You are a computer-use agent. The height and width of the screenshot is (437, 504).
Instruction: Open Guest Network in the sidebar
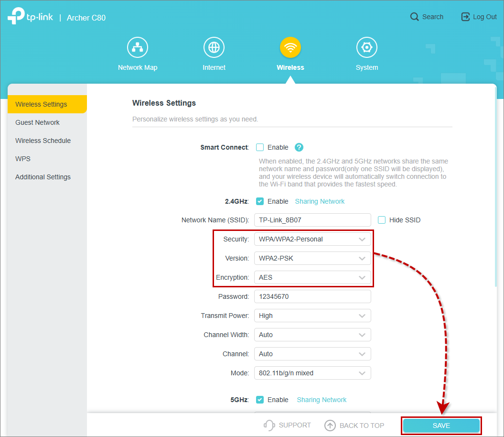(37, 122)
